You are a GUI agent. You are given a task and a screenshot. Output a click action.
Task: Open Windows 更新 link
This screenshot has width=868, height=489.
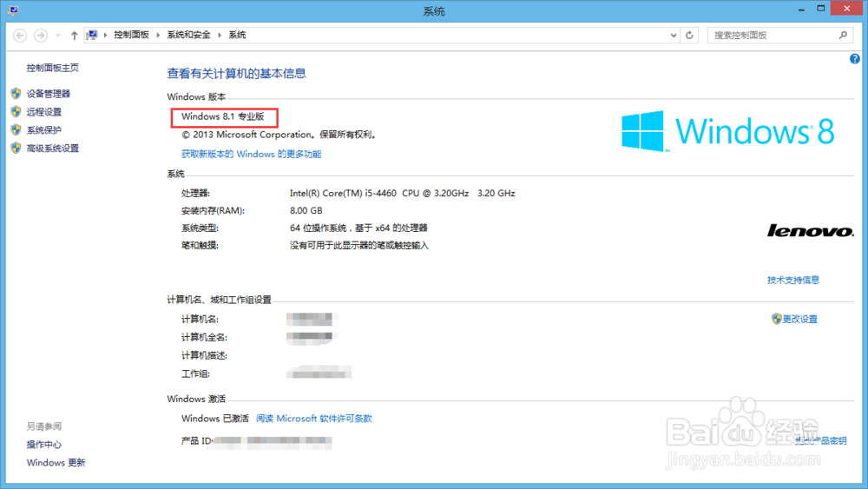tap(56, 463)
